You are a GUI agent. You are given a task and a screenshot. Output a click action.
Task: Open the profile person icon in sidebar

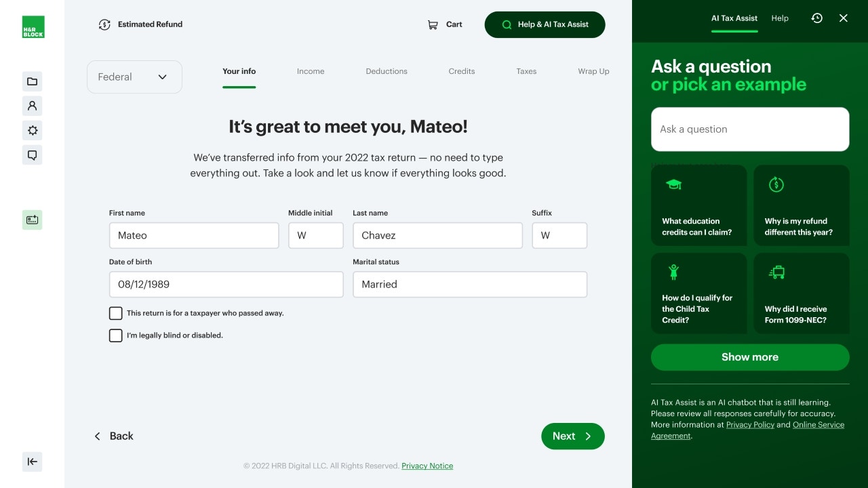[x=32, y=106]
